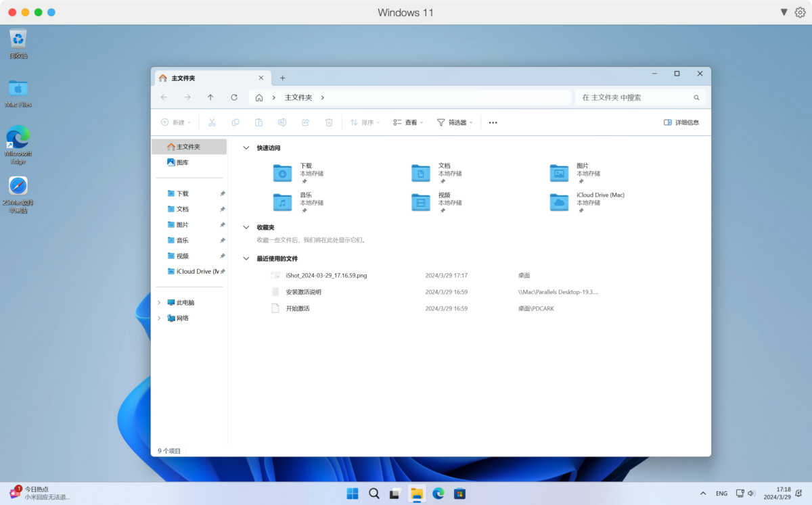Click the Share icon in toolbar
Screen dimensions: 812x505
click(305, 122)
